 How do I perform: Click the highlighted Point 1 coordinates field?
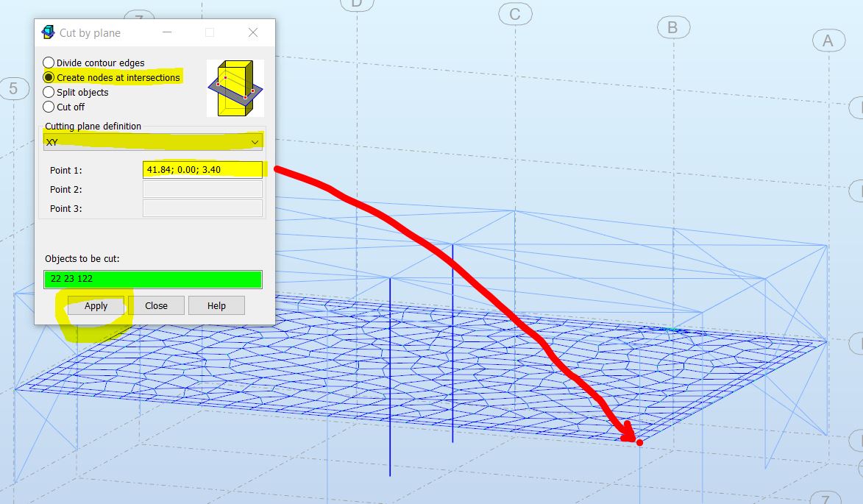click(202, 169)
